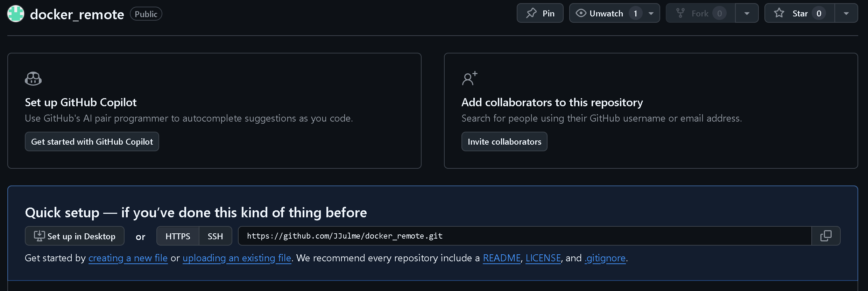This screenshot has height=291, width=868.
Task: Click the add-collaborator person icon
Action: click(x=470, y=78)
